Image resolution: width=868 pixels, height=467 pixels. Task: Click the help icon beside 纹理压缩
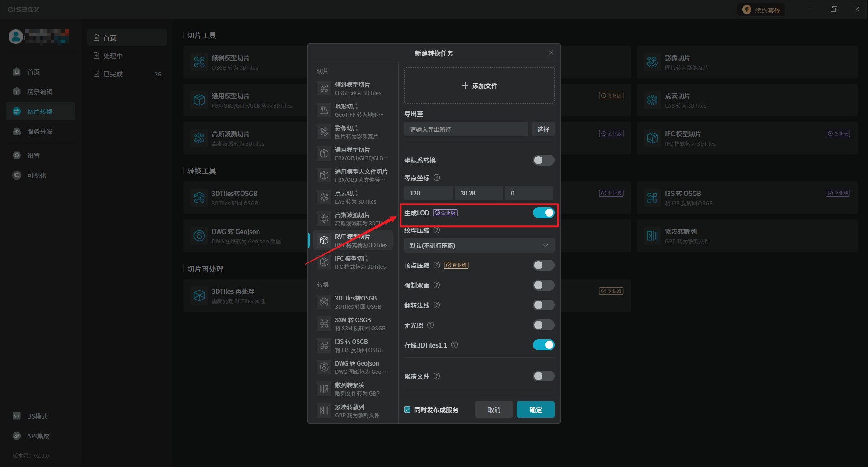(x=437, y=230)
